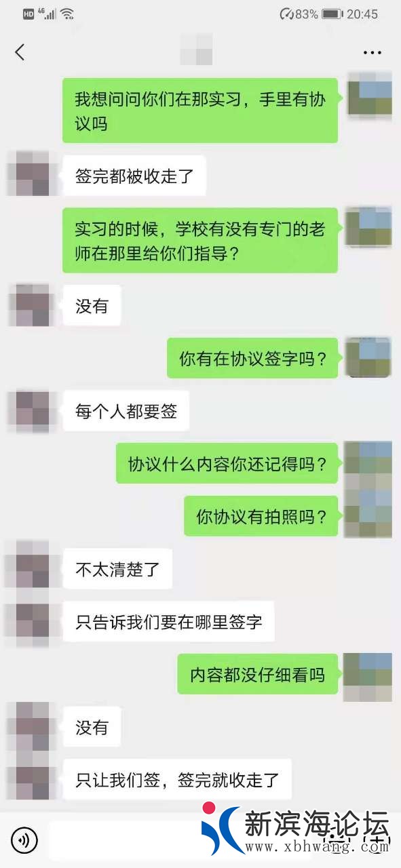Select the message '内容都没仔细看吗'
This screenshot has width=401, height=868.
(x=258, y=674)
